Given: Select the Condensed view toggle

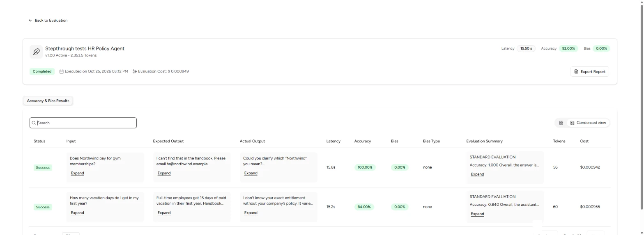Looking at the screenshot, I should click(588, 123).
